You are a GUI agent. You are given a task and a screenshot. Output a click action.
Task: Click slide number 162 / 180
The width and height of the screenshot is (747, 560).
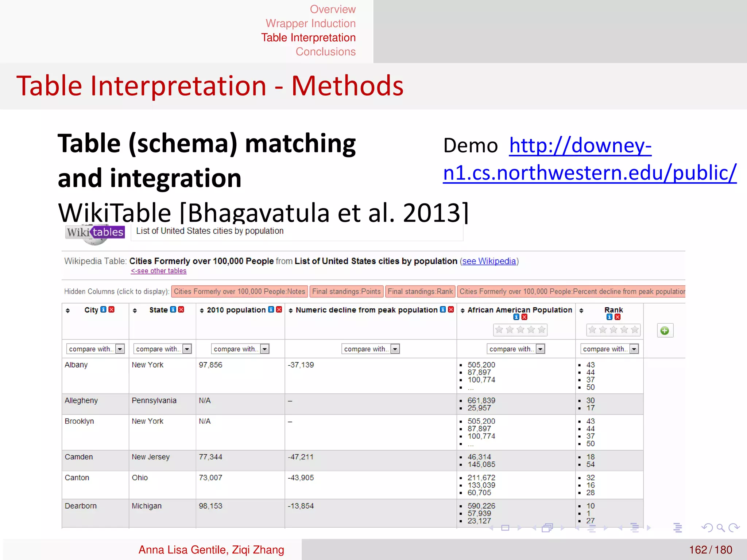pos(711,550)
